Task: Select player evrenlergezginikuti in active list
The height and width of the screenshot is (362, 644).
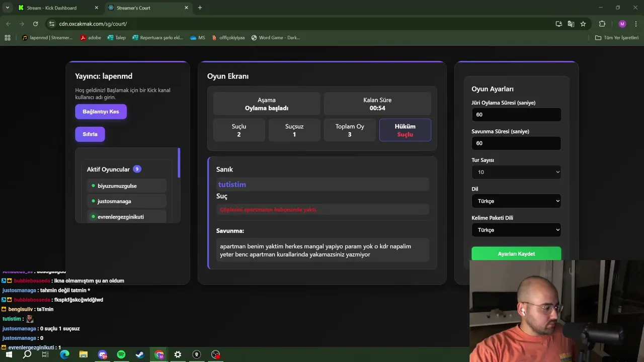Action: tap(126, 217)
